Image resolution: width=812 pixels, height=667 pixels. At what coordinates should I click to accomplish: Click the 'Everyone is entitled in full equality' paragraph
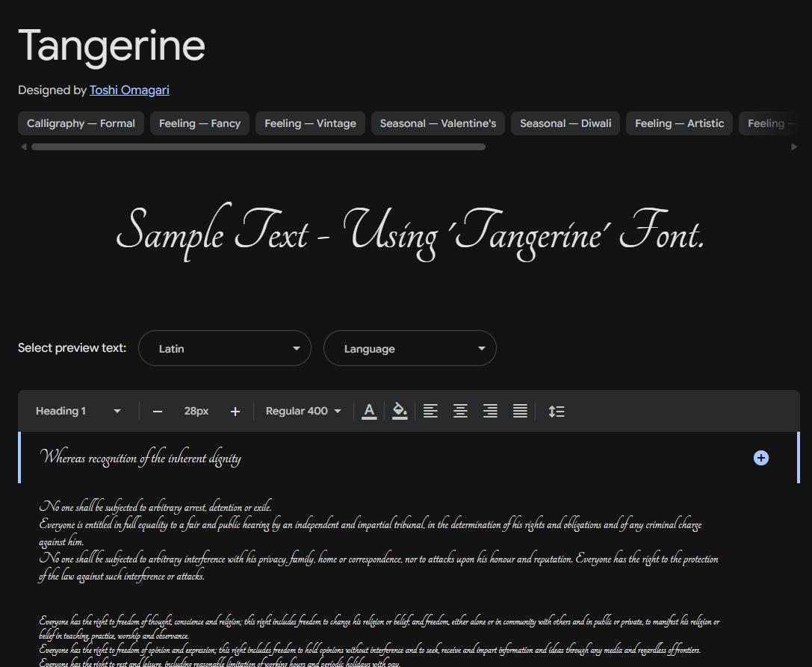(371, 533)
